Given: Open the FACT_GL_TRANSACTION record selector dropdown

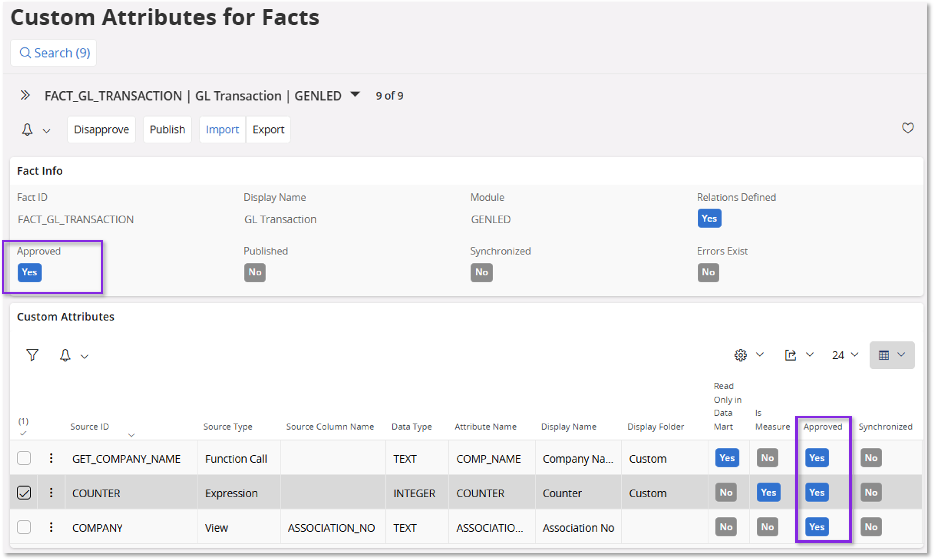Looking at the screenshot, I should click(x=355, y=94).
